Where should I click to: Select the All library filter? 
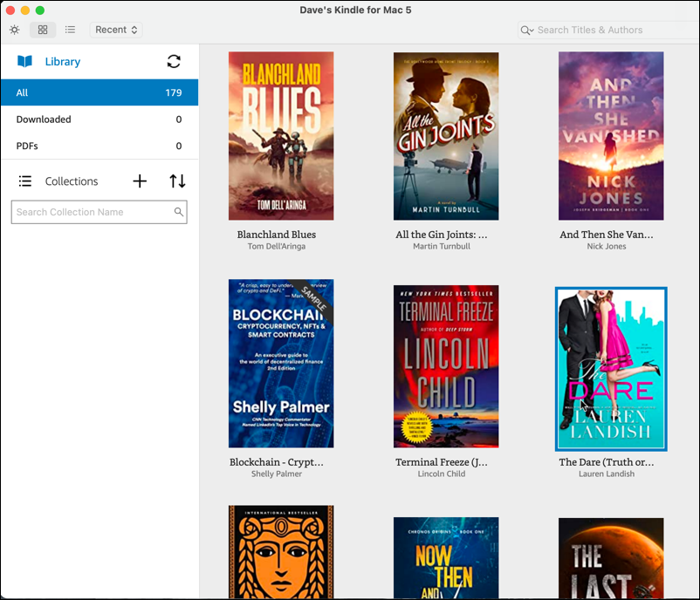(100, 92)
